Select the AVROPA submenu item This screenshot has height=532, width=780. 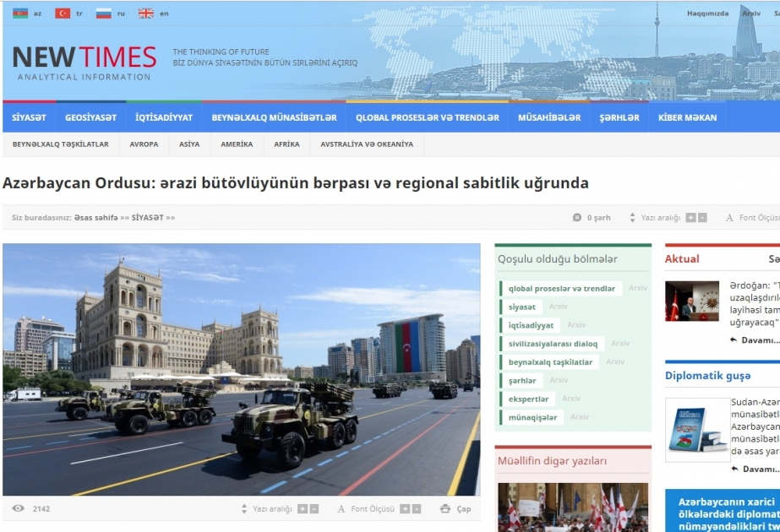click(144, 144)
